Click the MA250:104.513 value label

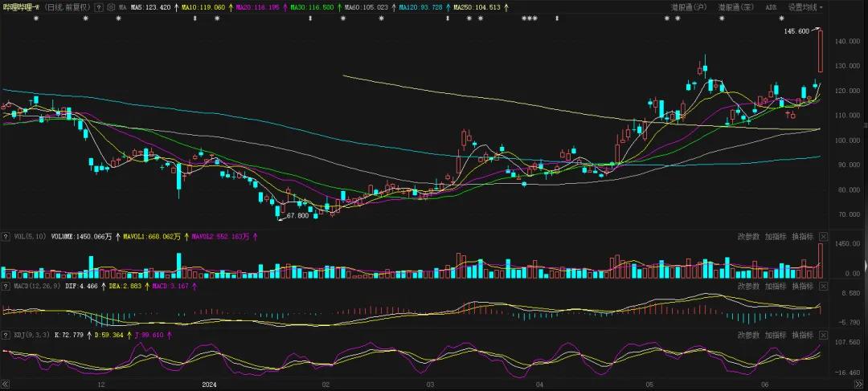pyautogui.click(x=477, y=8)
